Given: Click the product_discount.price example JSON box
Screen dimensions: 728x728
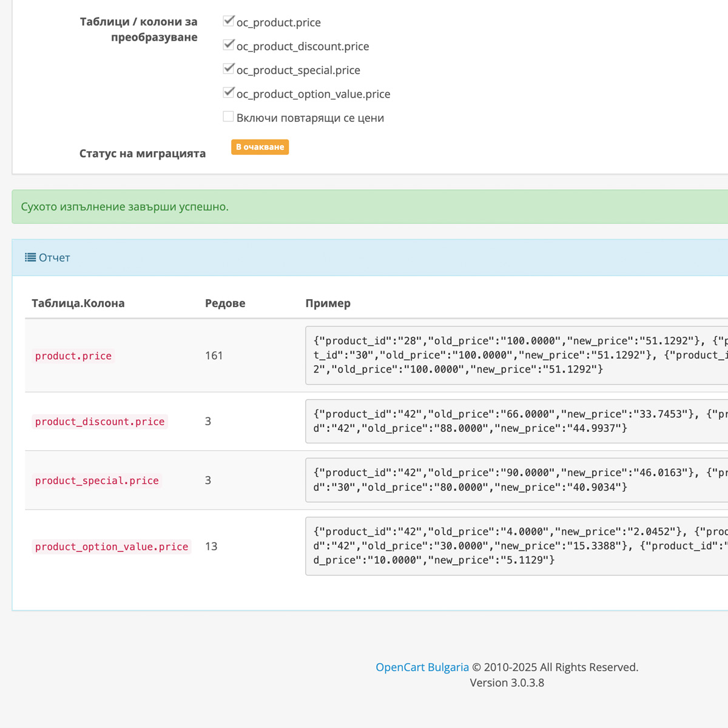Looking at the screenshot, I should tap(516, 421).
